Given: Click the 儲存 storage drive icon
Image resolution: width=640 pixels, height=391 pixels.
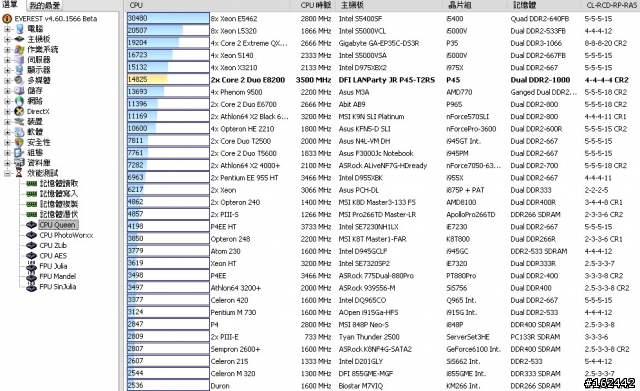Looking at the screenshot, I should coord(19,91).
